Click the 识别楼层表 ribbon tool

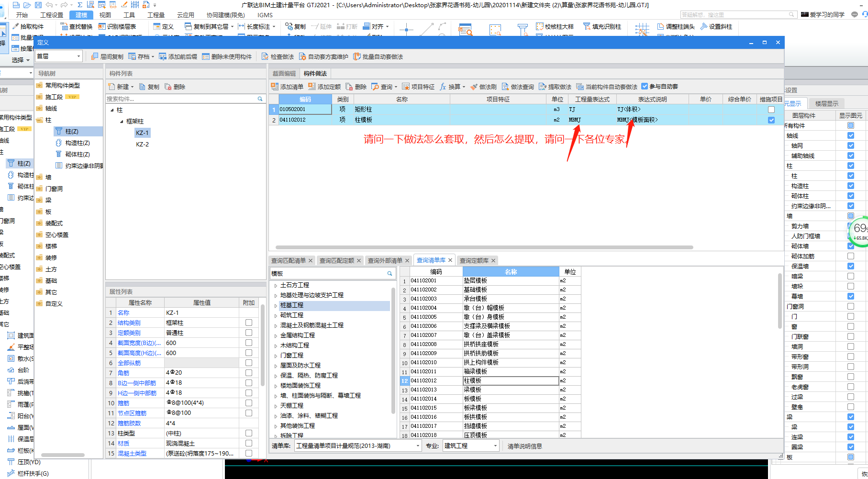[117, 26]
